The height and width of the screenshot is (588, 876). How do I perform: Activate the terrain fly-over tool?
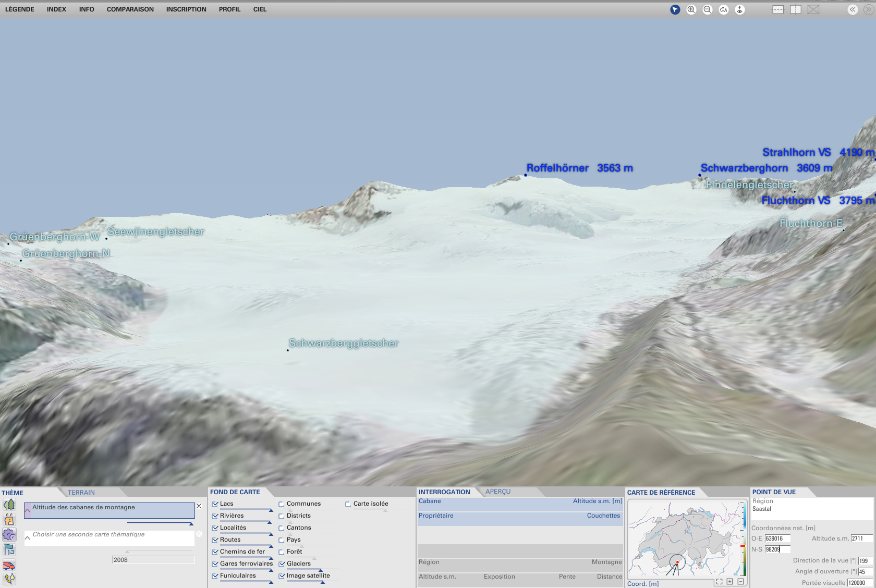pyautogui.click(x=723, y=9)
